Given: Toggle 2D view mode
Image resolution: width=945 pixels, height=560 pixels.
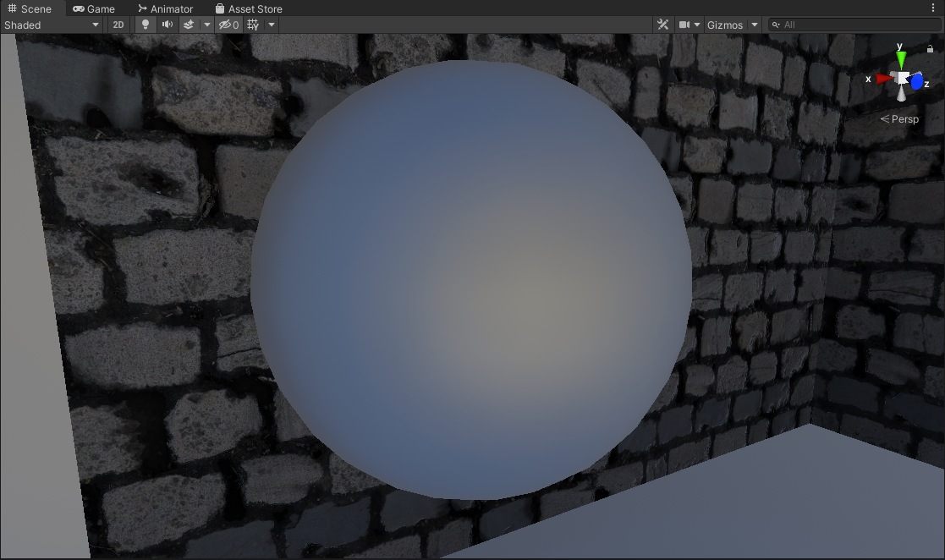Looking at the screenshot, I should (x=118, y=25).
